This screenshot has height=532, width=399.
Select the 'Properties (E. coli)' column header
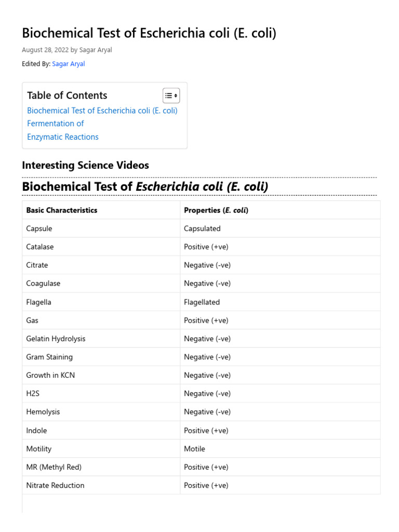(216, 210)
